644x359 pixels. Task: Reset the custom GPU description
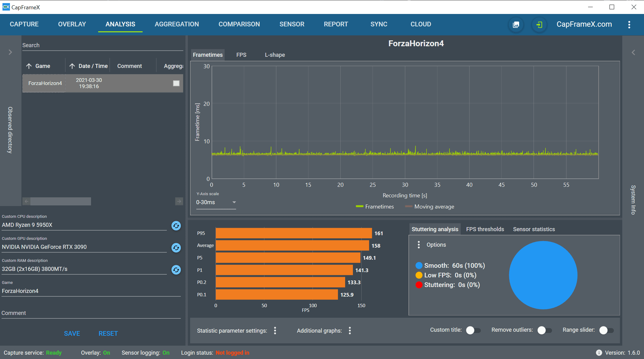176,248
